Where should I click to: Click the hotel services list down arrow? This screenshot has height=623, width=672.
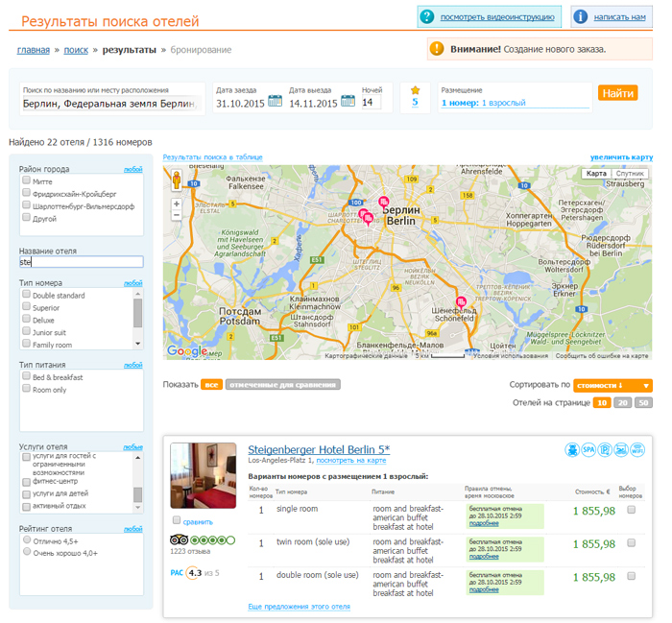(x=137, y=508)
